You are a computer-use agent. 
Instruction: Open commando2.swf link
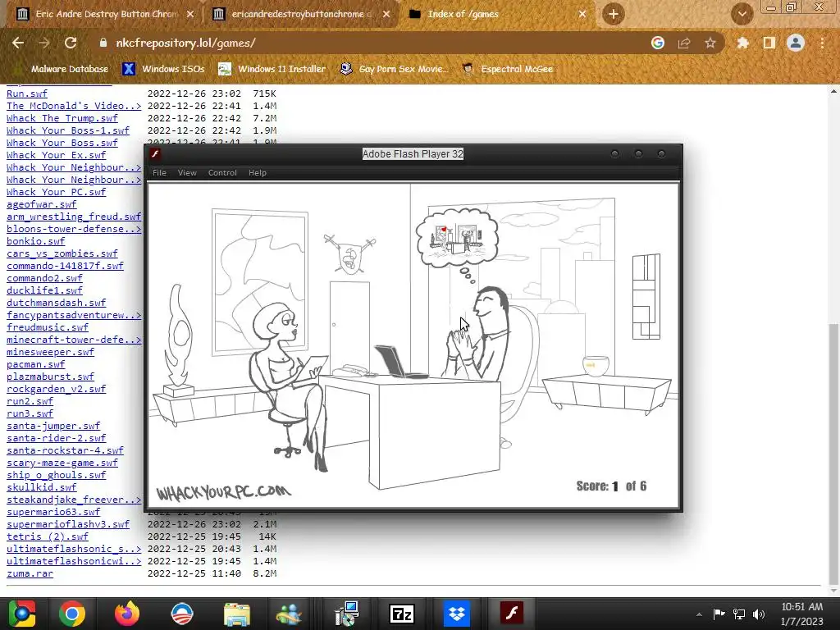pyautogui.click(x=44, y=278)
